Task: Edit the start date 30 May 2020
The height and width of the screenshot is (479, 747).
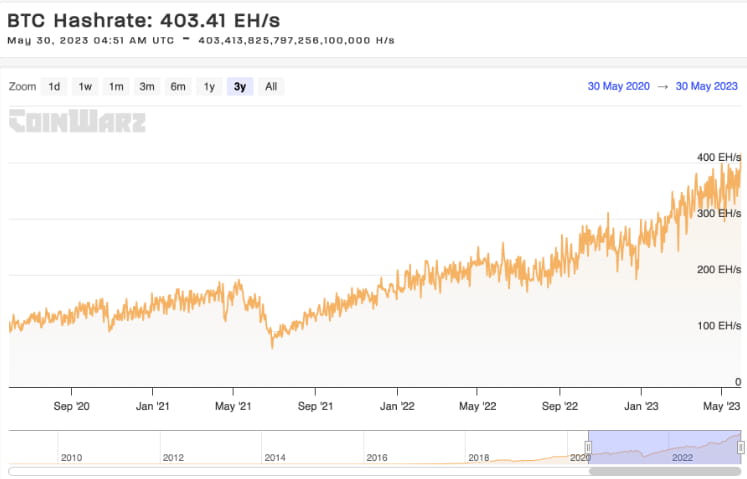Action: [x=618, y=86]
